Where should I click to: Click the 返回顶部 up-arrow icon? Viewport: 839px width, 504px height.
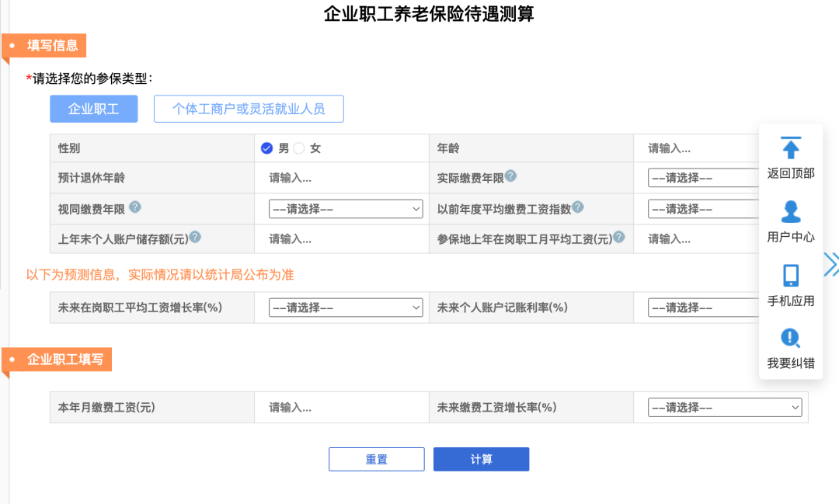point(790,148)
